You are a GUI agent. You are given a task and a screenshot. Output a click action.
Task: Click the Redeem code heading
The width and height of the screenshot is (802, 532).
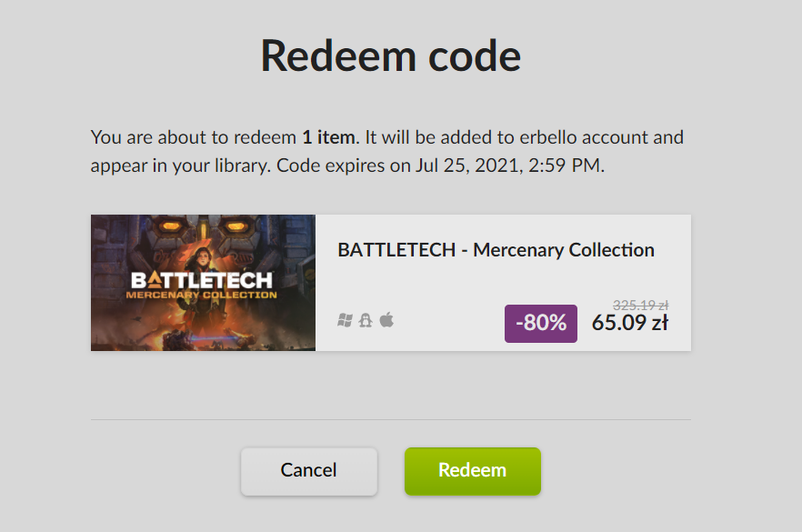(x=391, y=56)
